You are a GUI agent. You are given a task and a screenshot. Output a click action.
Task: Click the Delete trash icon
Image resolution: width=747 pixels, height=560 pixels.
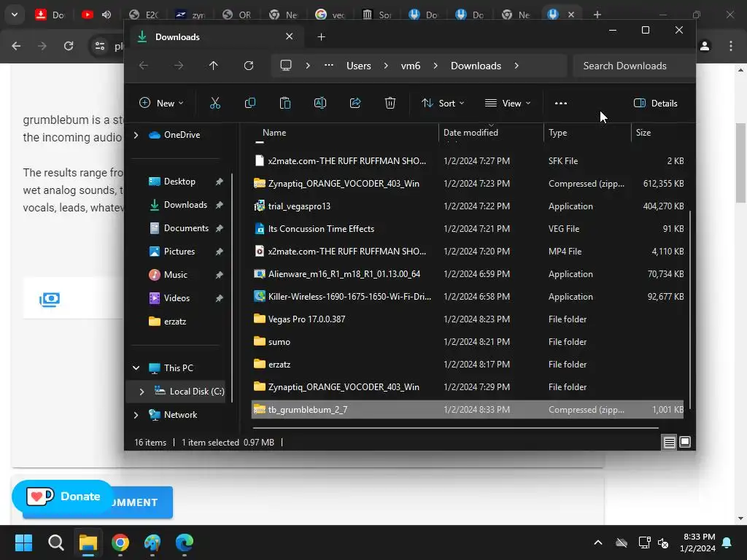pos(390,103)
